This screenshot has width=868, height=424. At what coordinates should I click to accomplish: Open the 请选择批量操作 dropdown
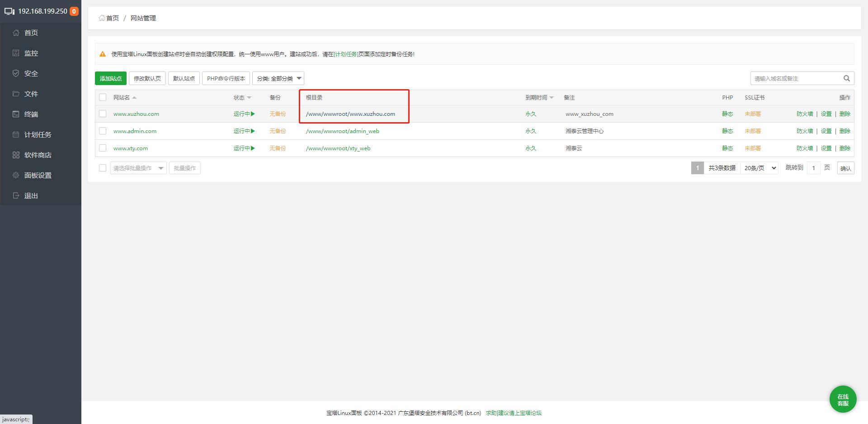coord(138,168)
